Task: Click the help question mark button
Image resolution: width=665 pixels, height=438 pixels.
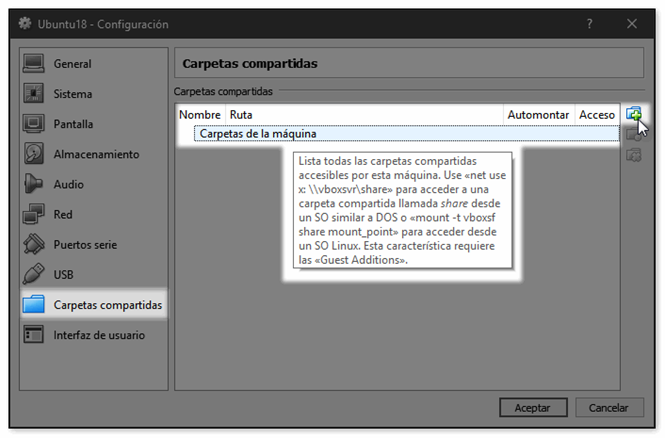Action: (x=590, y=24)
